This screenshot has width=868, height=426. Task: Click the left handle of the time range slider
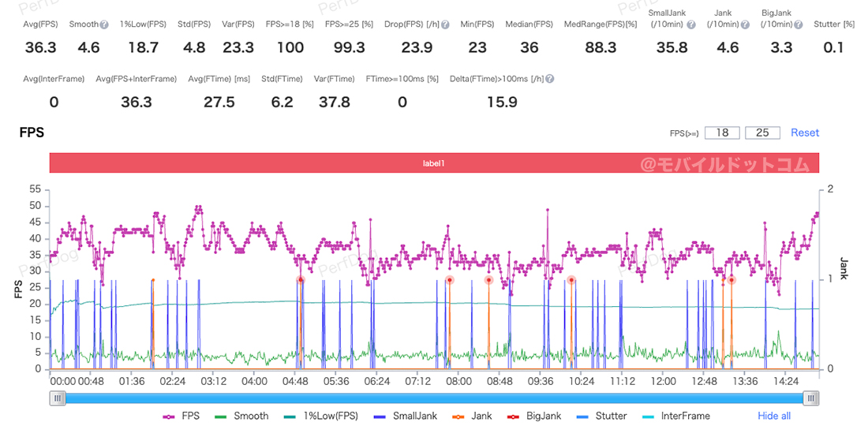(x=57, y=398)
